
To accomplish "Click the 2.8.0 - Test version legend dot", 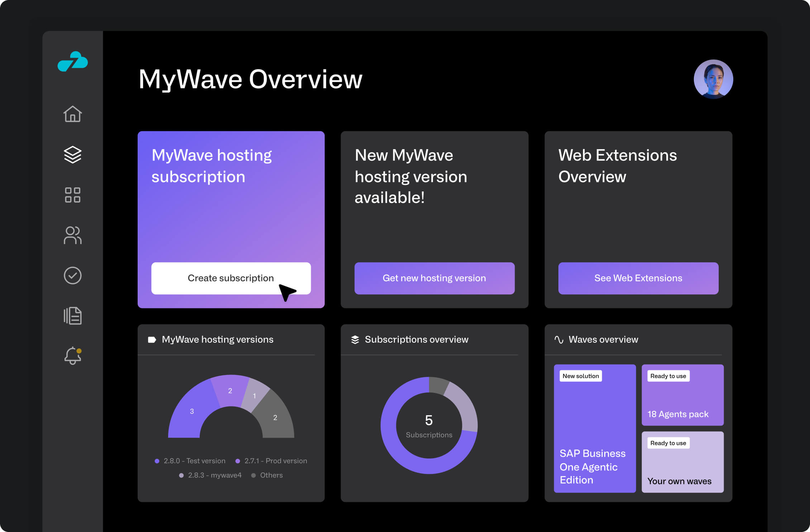I will tap(157, 461).
